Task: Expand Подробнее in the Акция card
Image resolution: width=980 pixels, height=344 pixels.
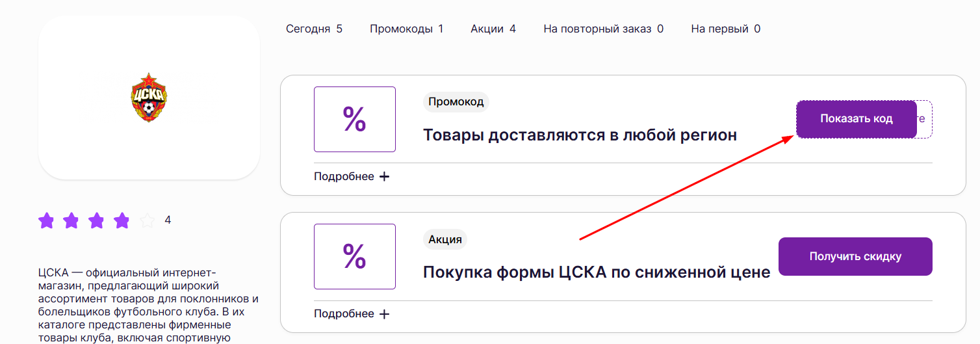Action: (352, 314)
